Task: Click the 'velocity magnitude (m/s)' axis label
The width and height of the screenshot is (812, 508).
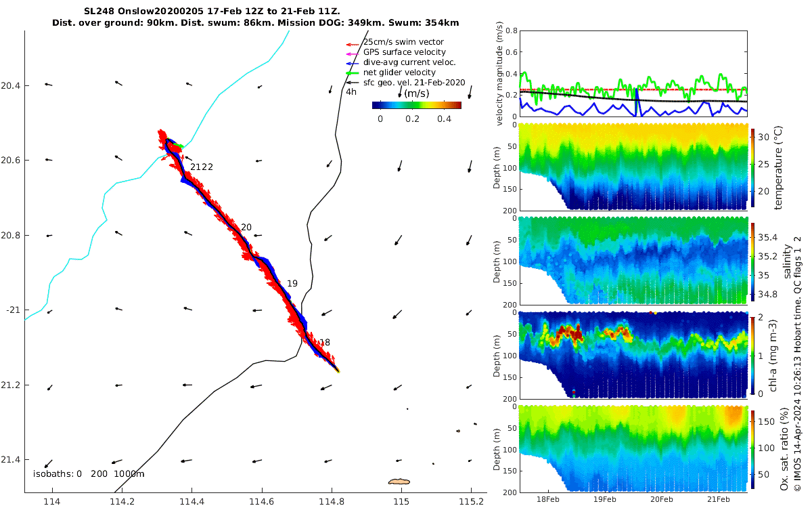Action: point(501,74)
